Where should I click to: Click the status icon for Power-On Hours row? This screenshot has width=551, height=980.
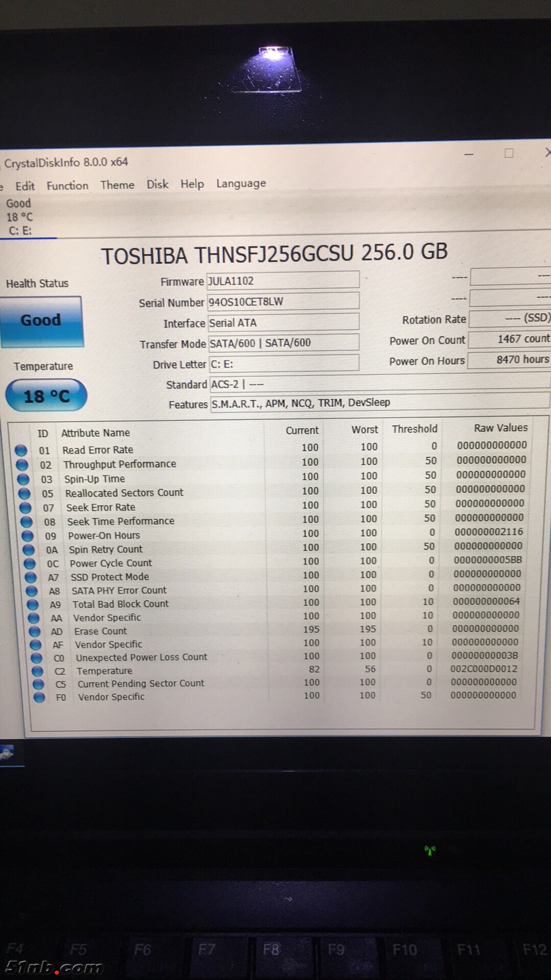tap(28, 535)
